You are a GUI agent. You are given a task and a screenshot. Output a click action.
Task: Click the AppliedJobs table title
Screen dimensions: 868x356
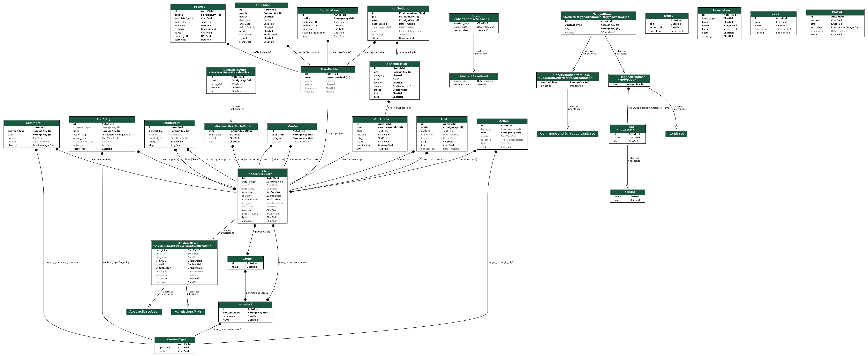pyautogui.click(x=399, y=8)
